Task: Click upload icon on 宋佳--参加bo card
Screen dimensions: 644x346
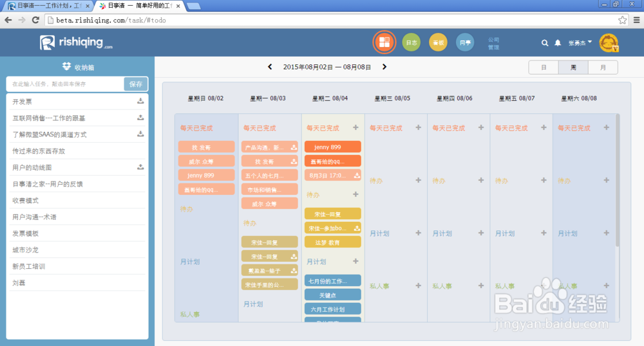Action: pyautogui.click(x=357, y=228)
